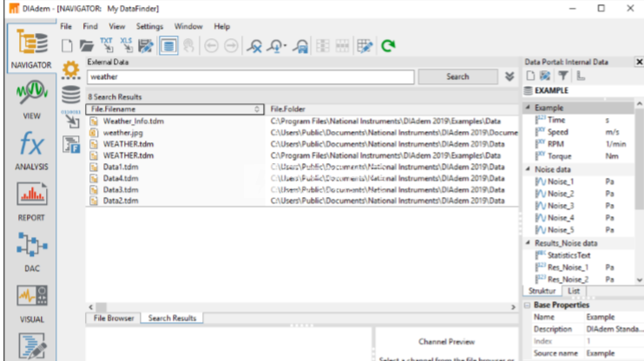
Task: Select Data3.tdm in results
Action: point(121,190)
